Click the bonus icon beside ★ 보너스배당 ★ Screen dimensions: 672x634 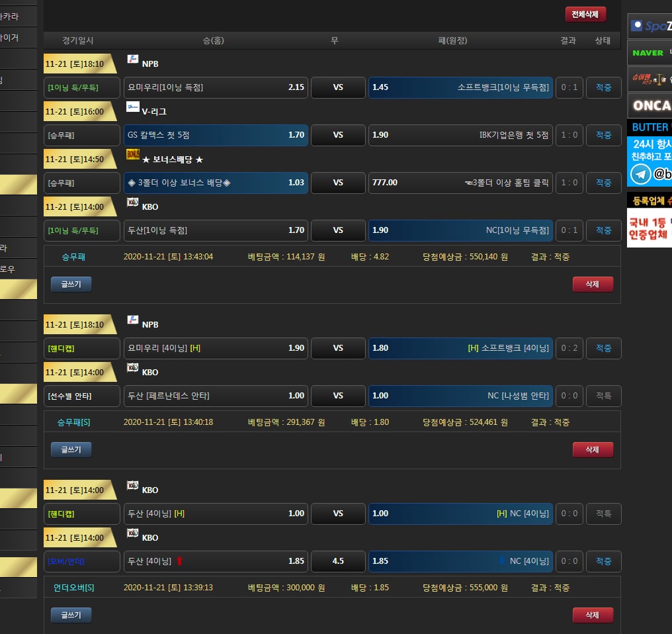click(x=132, y=155)
